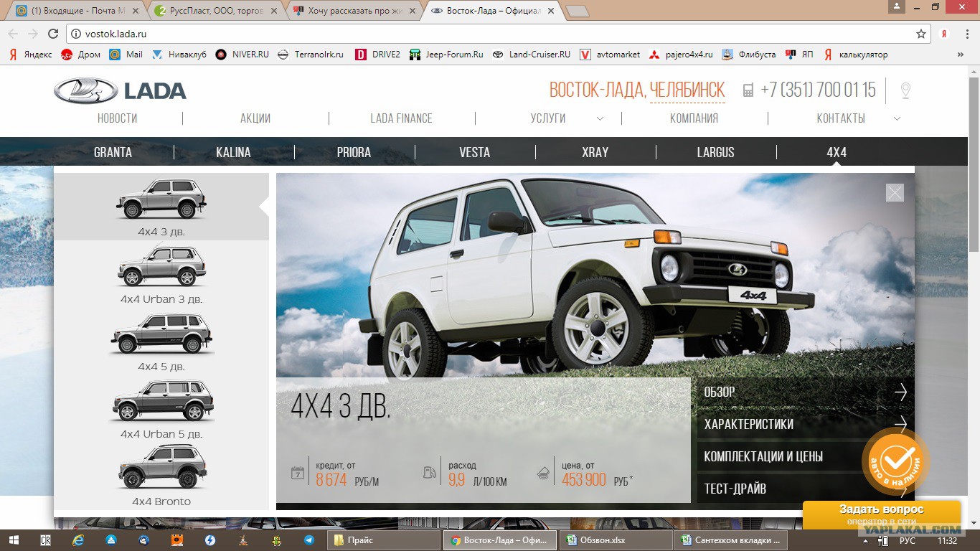Open the pajero4x4.ru bookmark
The width and height of the screenshot is (980, 551).
(681, 55)
